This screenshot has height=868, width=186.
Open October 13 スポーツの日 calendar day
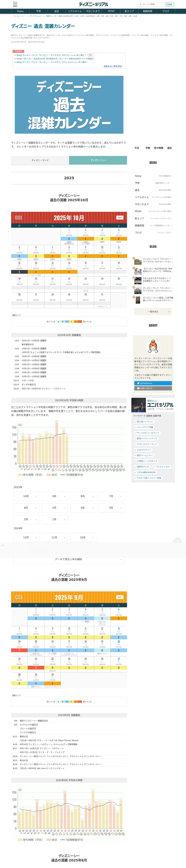click(x=36, y=269)
